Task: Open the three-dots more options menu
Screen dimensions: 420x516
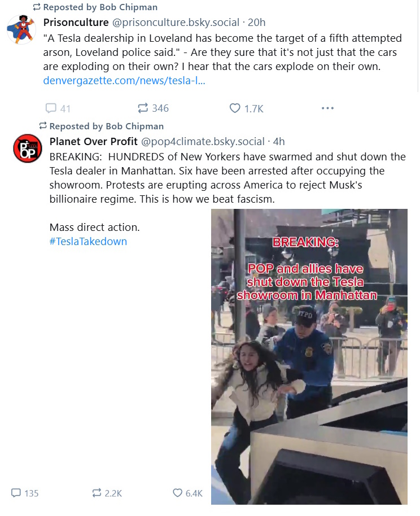Action: [x=327, y=108]
